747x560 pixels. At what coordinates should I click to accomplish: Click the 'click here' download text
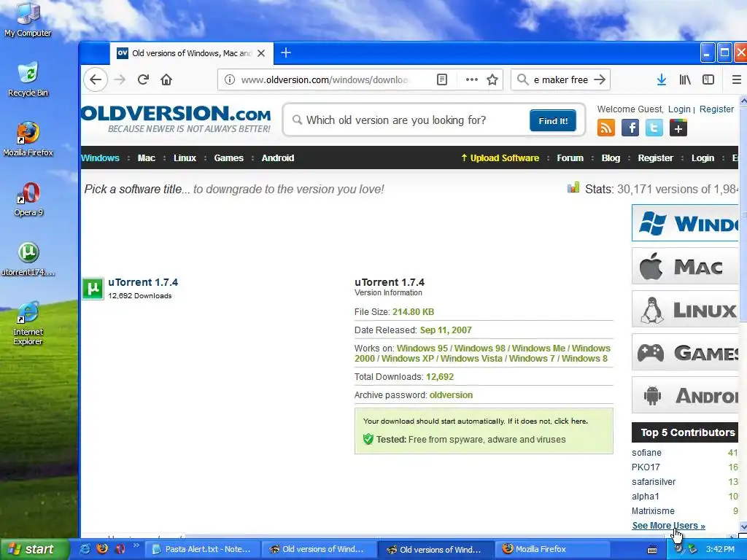pyautogui.click(x=570, y=421)
